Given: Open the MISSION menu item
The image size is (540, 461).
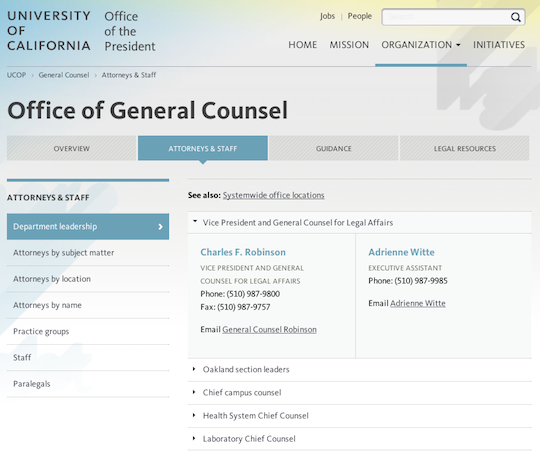Looking at the screenshot, I should click(x=349, y=45).
